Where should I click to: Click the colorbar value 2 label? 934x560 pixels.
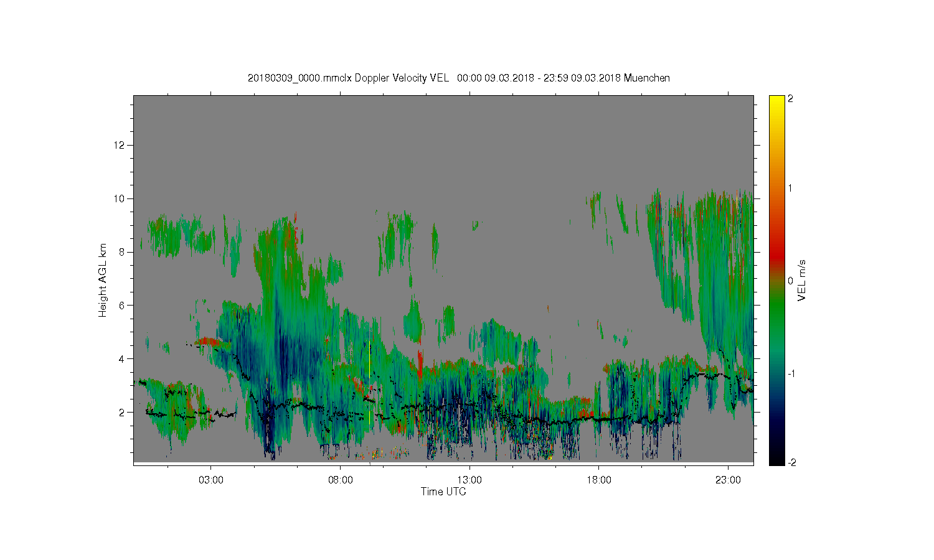(790, 99)
